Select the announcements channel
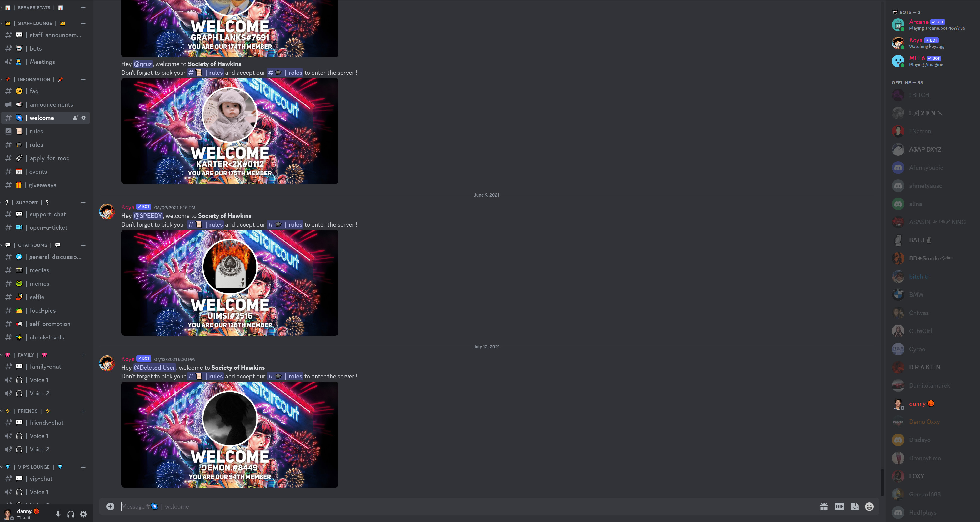This screenshot has height=522, width=980. (51, 104)
